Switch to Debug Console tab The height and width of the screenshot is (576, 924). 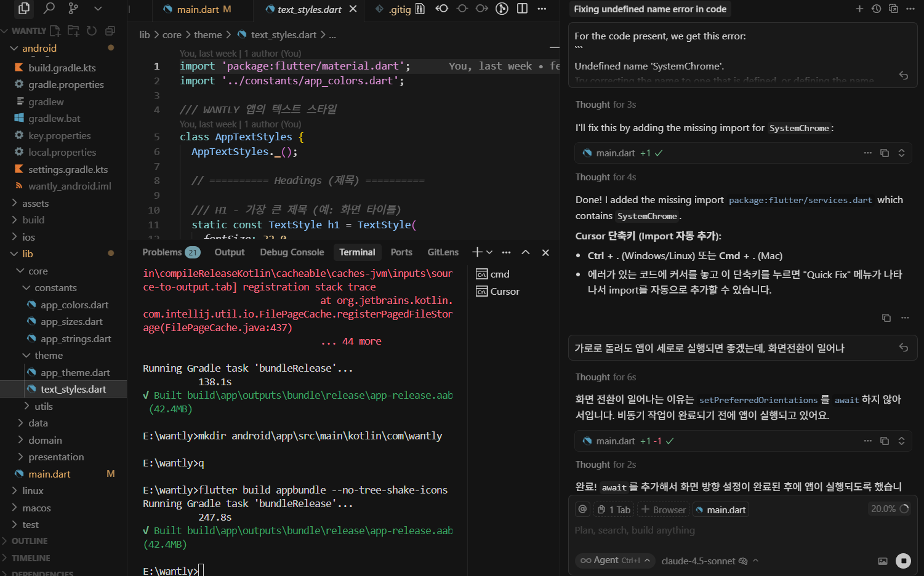point(292,252)
